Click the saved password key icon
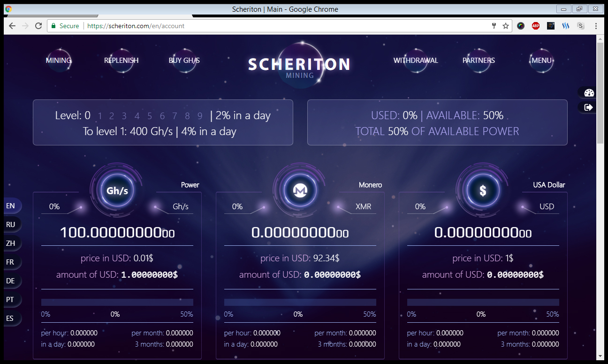The height and width of the screenshot is (364, 608). [494, 26]
